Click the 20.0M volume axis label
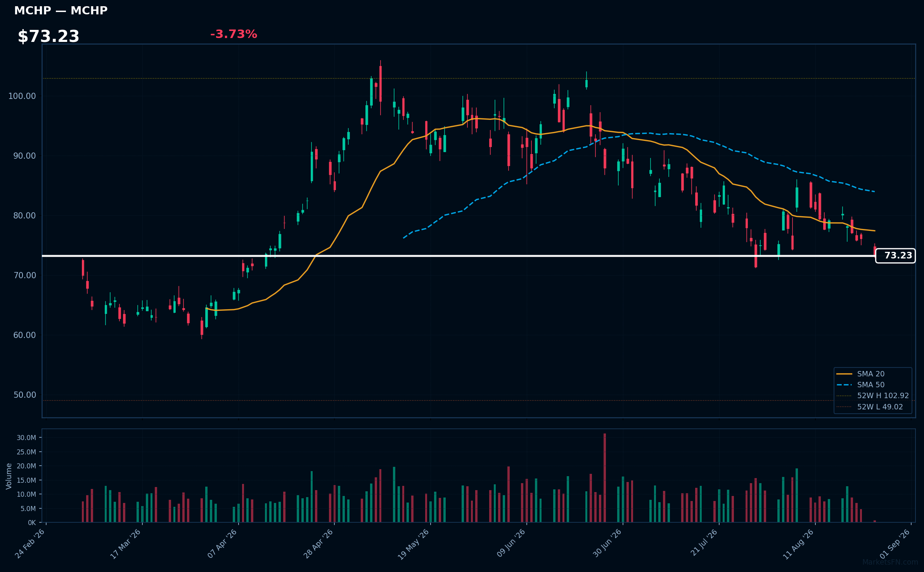The height and width of the screenshot is (572, 924). coord(26,466)
